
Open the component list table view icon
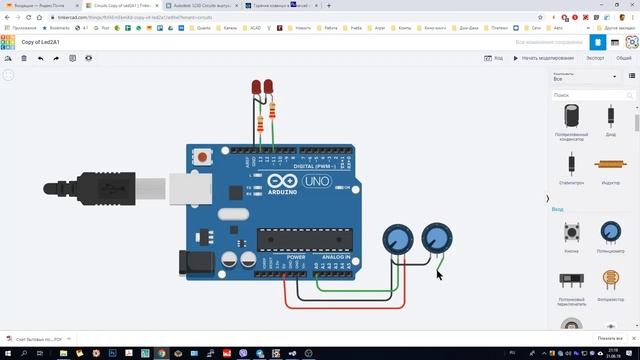tap(615, 42)
